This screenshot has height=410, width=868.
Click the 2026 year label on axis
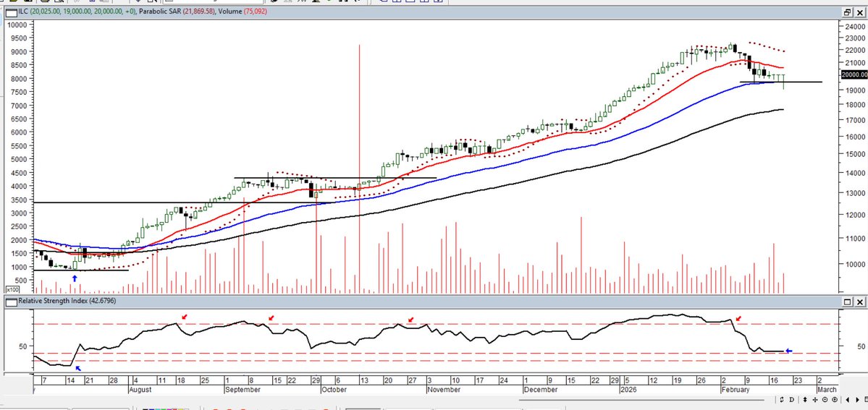627,390
